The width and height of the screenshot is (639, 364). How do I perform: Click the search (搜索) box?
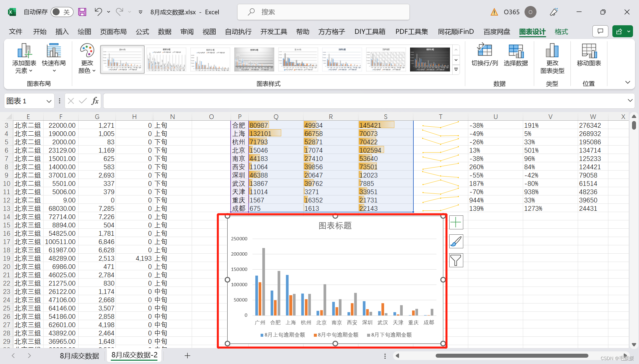tap(323, 12)
